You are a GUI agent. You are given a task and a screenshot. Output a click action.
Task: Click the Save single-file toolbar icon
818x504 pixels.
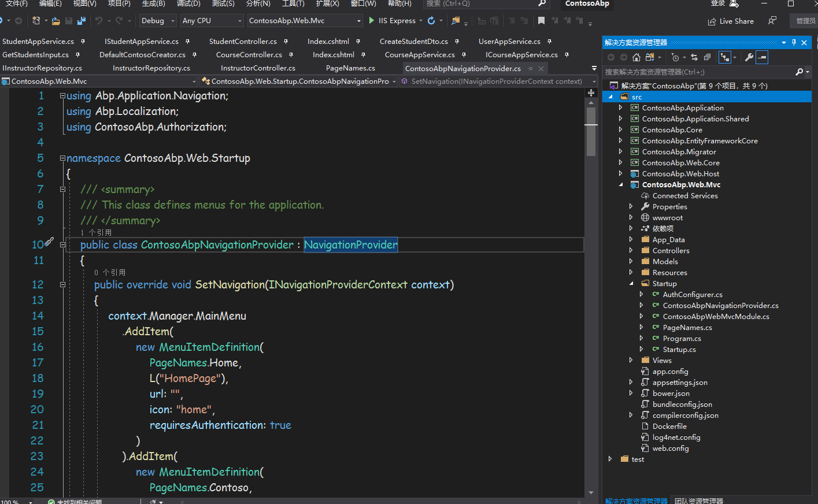click(69, 21)
